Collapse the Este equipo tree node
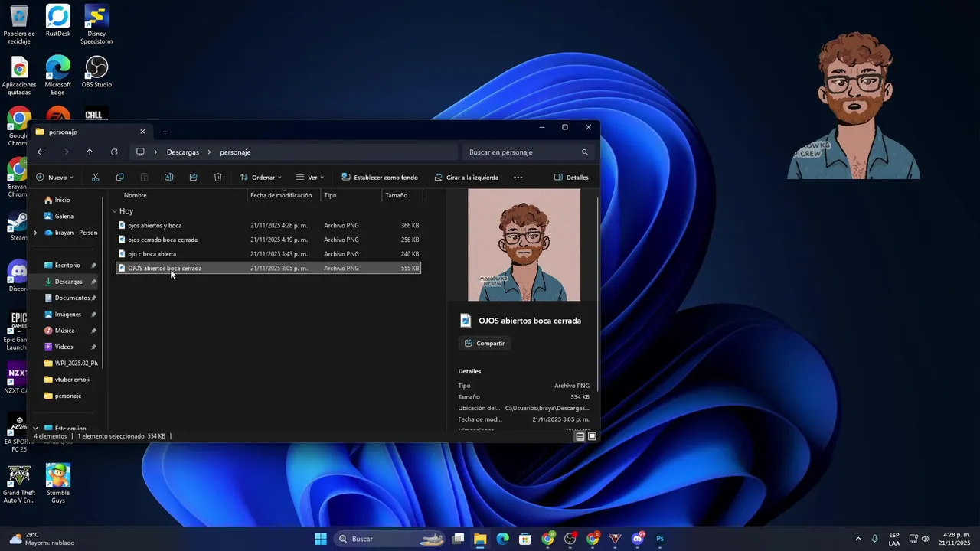980x551 pixels. 35,429
